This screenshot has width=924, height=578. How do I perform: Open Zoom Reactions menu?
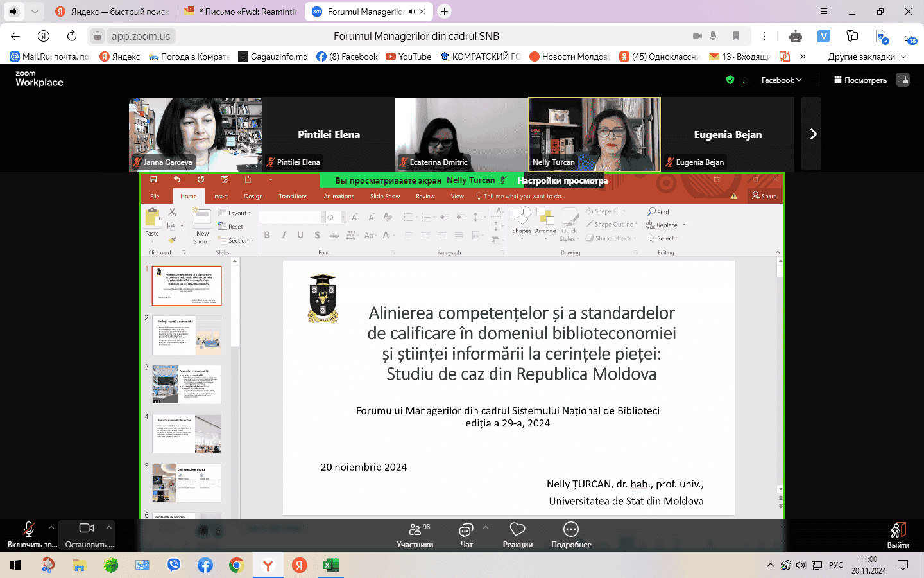pos(517,534)
